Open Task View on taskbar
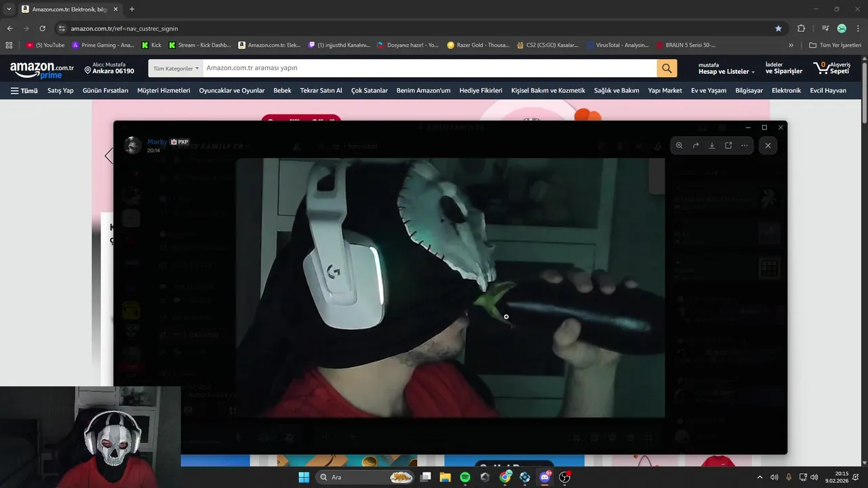868x488 pixels. click(426, 477)
